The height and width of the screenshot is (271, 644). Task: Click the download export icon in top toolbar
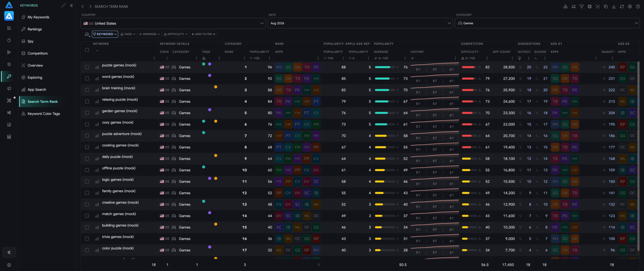[614, 7]
